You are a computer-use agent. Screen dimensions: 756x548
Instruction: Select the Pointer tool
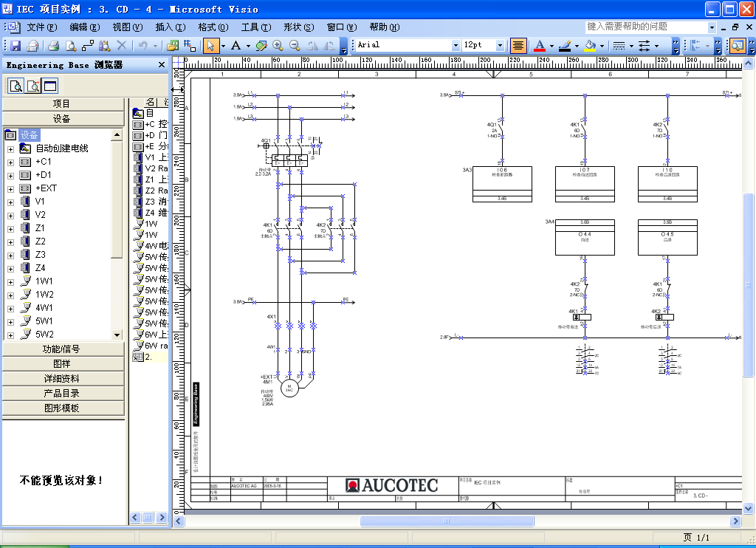pyautogui.click(x=210, y=46)
